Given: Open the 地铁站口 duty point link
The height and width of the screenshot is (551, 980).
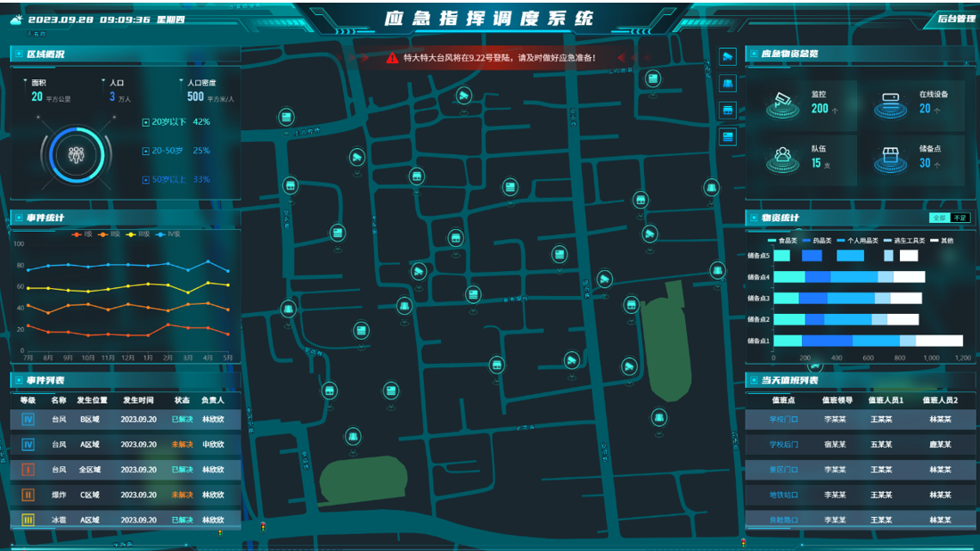Looking at the screenshot, I should (x=783, y=495).
